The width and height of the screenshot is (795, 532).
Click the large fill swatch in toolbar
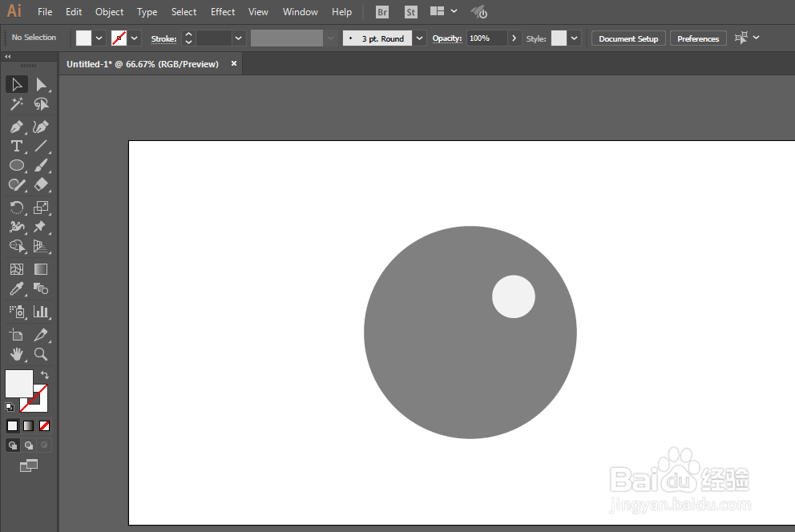(19, 384)
